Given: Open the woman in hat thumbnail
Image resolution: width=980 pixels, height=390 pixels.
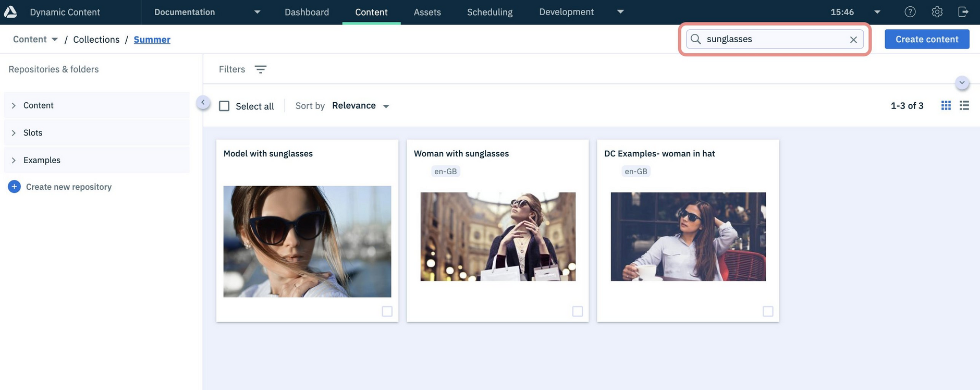Looking at the screenshot, I should tap(688, 237).
